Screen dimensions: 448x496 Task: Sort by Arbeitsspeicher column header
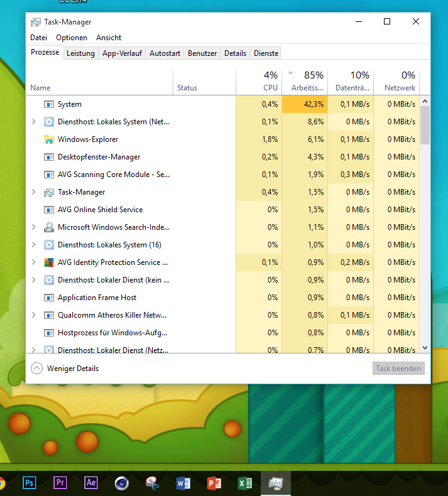(305, 82)
